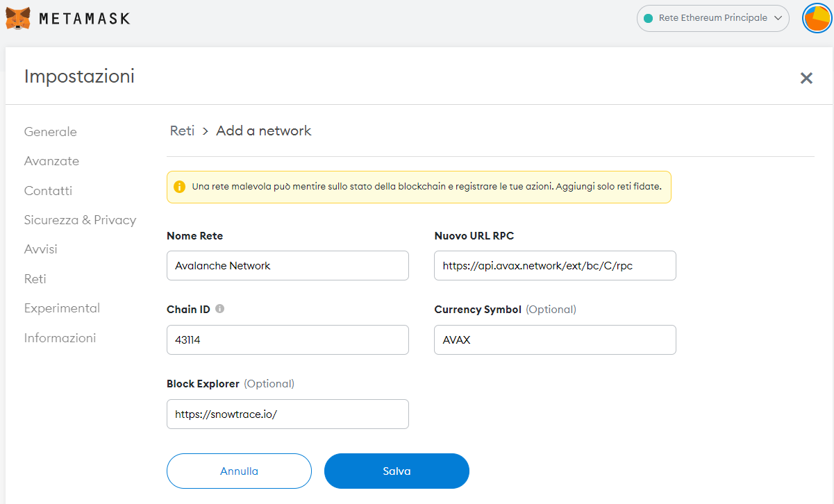Open Sicurezza & Privacy settings
The height and width of the screenshot is (504, 834).
pyautogui.click(x=81, y=220)
